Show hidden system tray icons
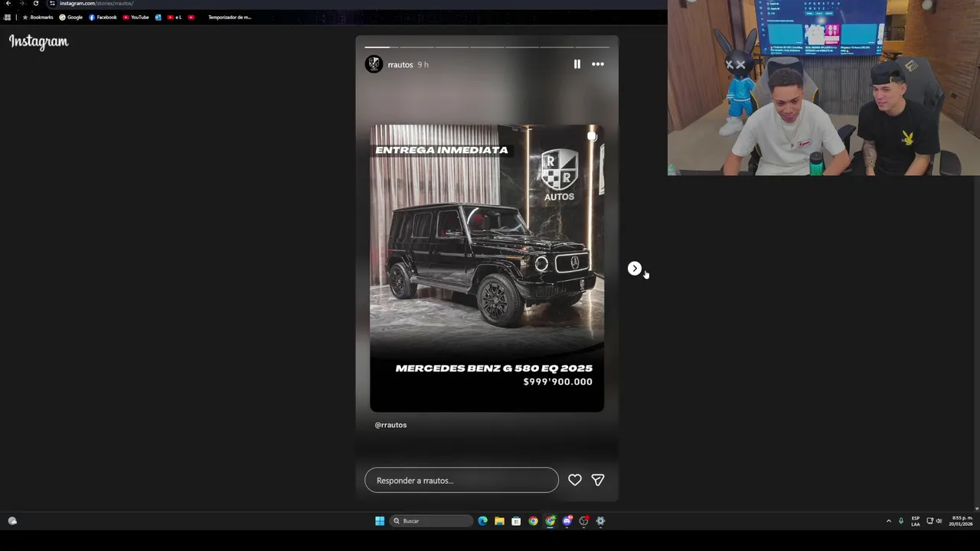 [x=889, y=521]
